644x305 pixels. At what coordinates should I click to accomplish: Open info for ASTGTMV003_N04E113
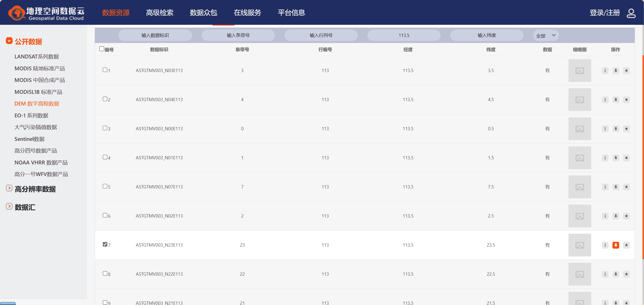coord(605,100)
